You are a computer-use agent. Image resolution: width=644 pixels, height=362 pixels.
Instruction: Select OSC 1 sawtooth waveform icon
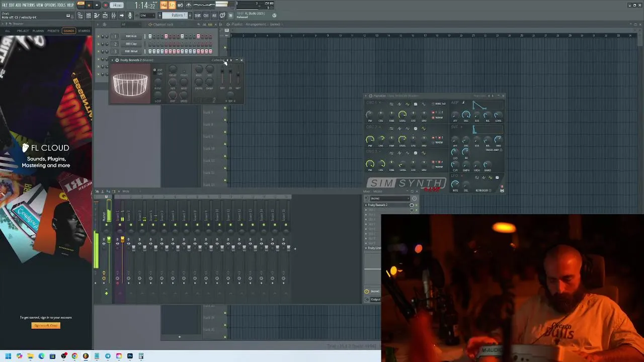(399, 104)
